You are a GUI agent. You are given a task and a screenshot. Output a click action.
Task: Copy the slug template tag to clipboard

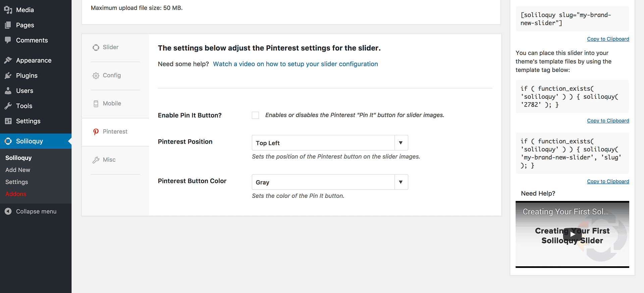click(608, 181)
